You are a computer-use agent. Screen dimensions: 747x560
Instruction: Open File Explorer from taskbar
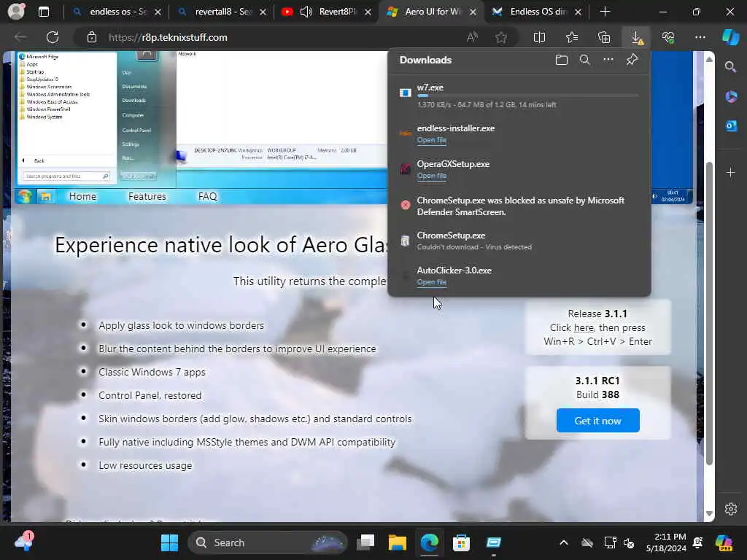click(x=397, y=542)
